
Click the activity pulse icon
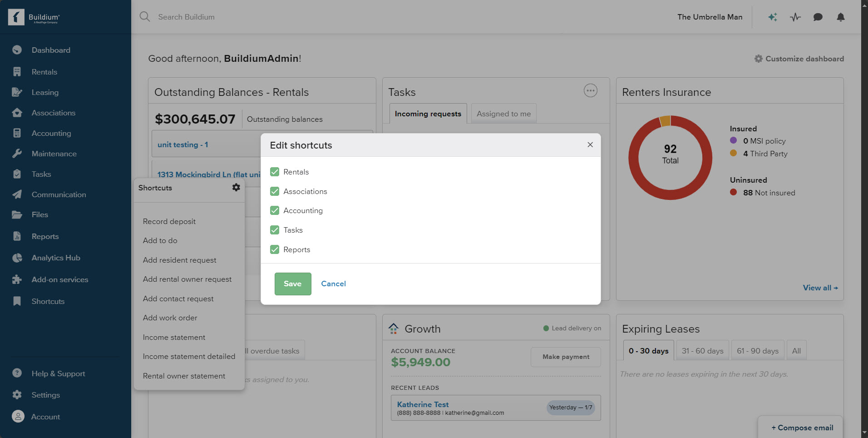[795, 17]
